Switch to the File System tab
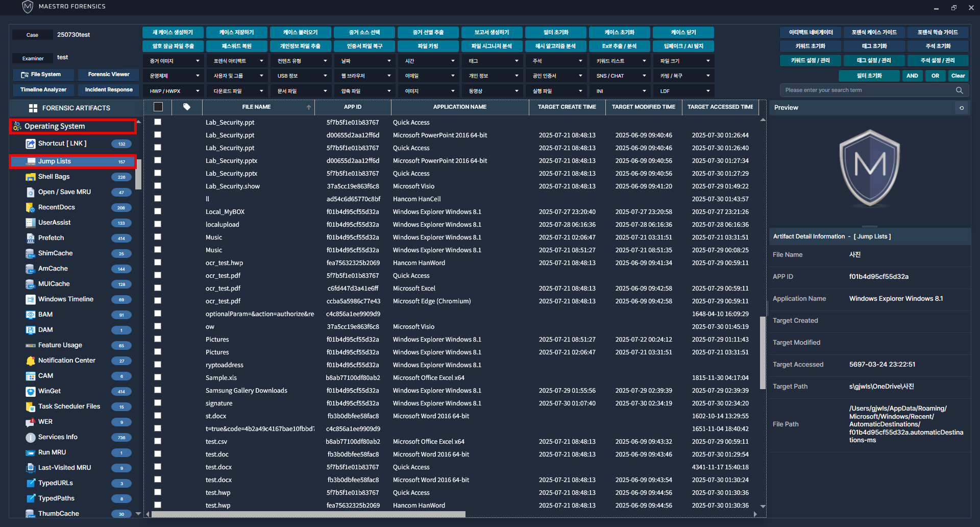980x527 pixels. tap(43, 75)
